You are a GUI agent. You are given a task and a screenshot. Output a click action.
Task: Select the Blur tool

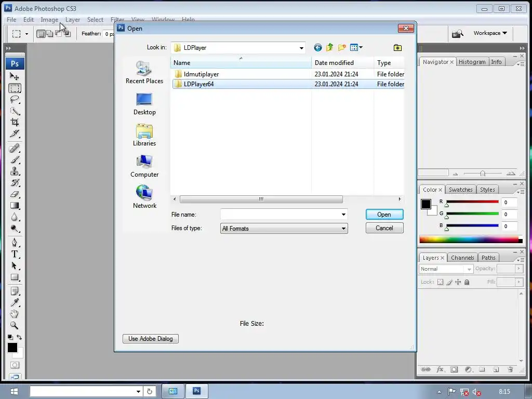(15, 217)
